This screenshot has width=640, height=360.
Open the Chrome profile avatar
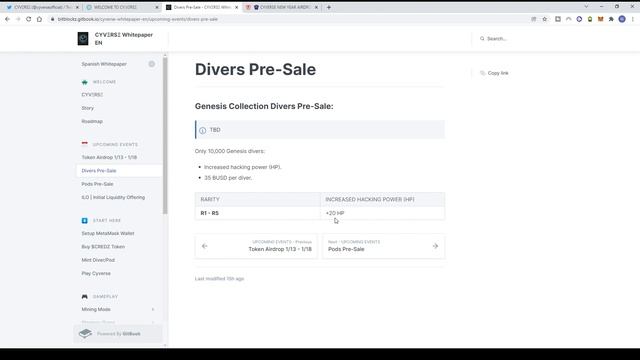[x=622, y=19]
